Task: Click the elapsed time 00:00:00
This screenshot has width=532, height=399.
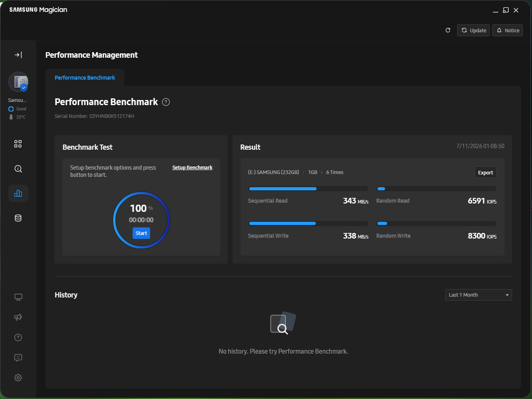Action: [x=141, y=220]
